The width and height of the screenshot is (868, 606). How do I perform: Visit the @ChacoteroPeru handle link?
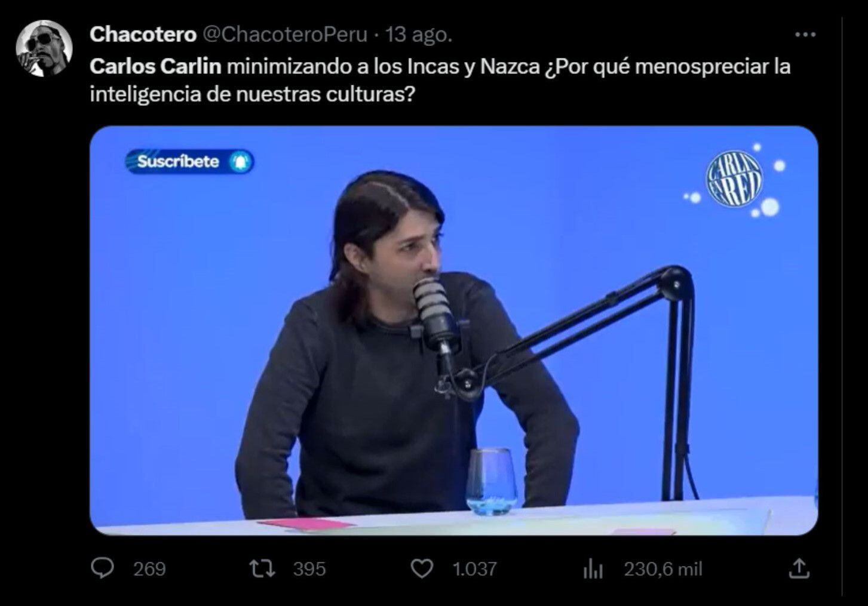tap(286, 35)
